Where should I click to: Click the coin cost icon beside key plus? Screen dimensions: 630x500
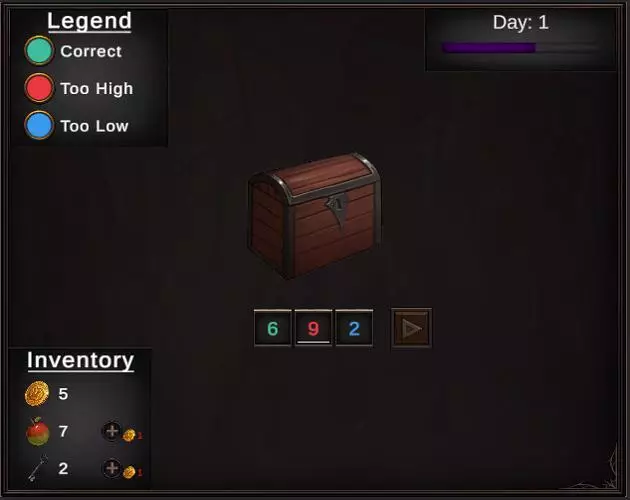point(129,472)
